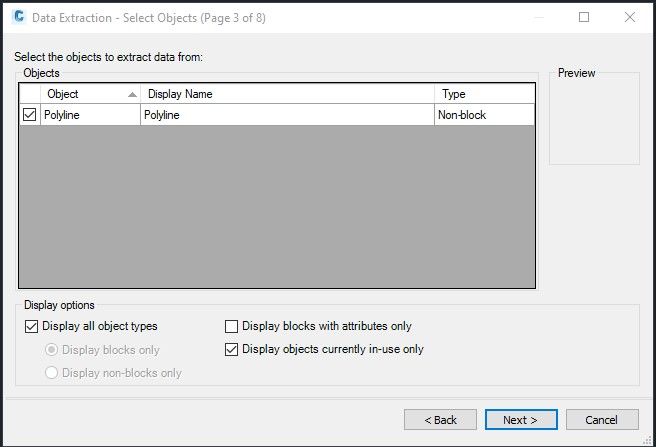This screenshot has height=447, width=656.
Task: Select the Display non-blocks only radio button
Action: tap(52, 373)
